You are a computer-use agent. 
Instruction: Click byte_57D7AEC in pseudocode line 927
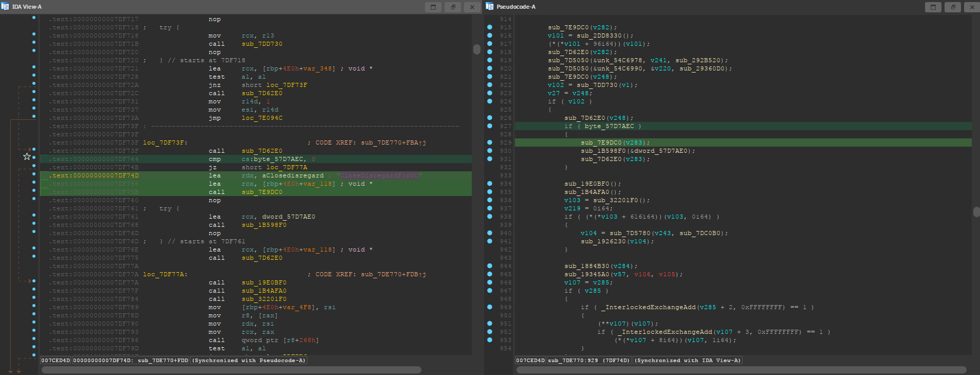[609, 126]
